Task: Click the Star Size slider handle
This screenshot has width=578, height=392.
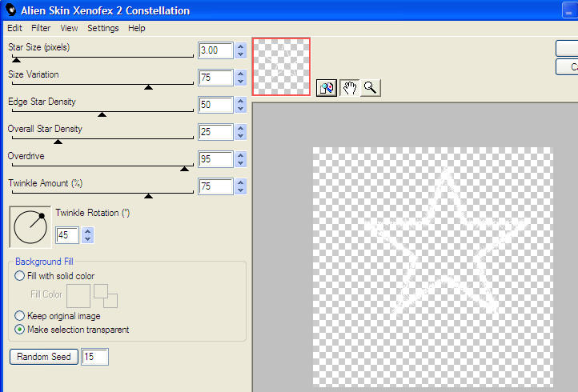Action: pyautogui.click(x=16, y=60)
